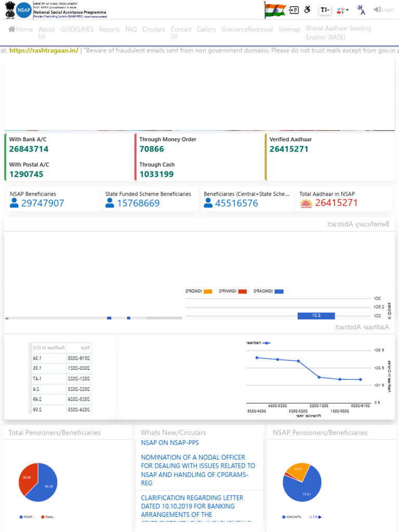
Task: Click the Login link
Action: (x=383, y=10)
